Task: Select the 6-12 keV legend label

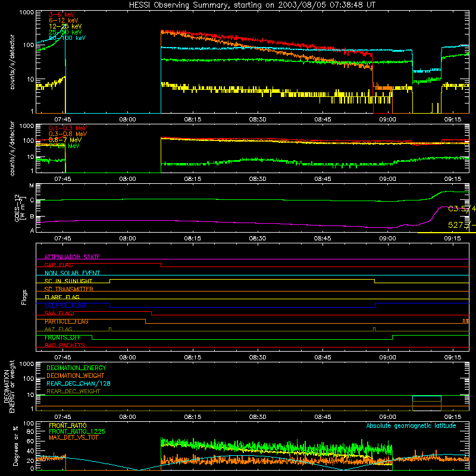Action: (x=64, y=20)
